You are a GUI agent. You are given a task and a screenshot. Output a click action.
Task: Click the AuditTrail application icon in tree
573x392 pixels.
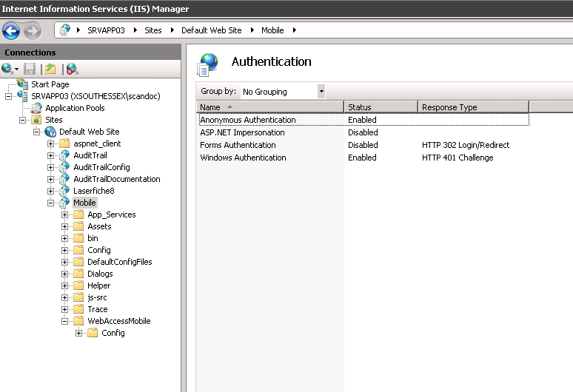click(x=64, y=155)
